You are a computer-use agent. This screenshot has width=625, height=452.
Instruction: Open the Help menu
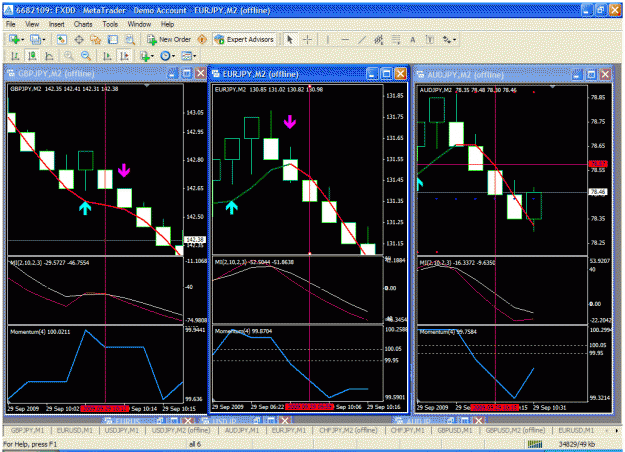coord(167,24)
